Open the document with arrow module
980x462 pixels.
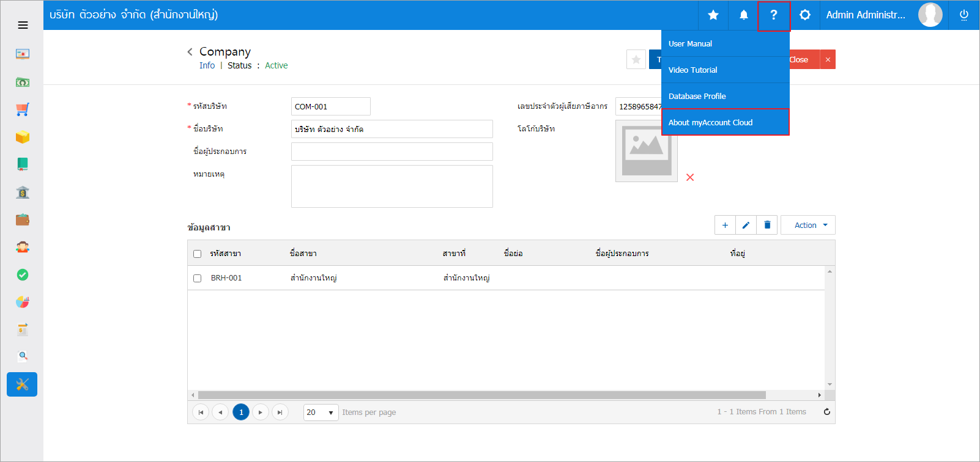tap(23, 329)
